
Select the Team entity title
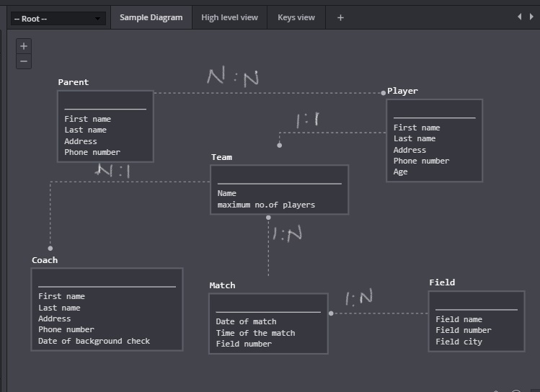pyautogui.click(x=221, y=157)
